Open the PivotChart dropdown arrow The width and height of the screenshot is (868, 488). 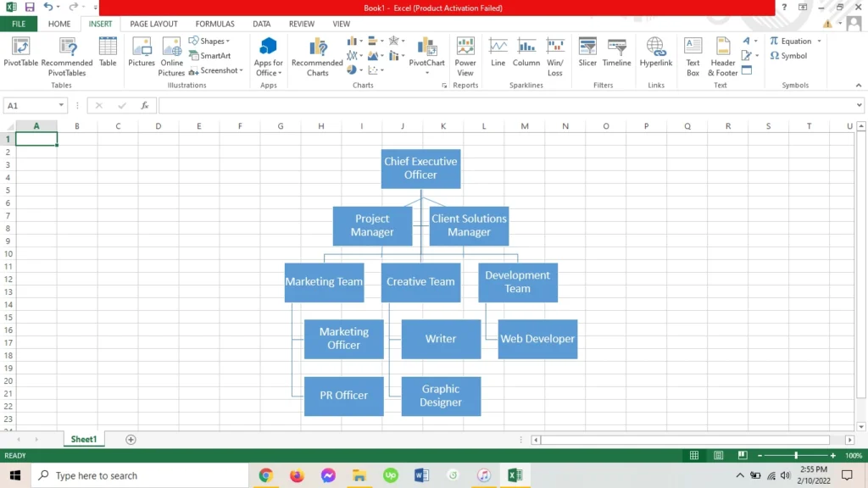pyautogui.click(x=427, y=73)
